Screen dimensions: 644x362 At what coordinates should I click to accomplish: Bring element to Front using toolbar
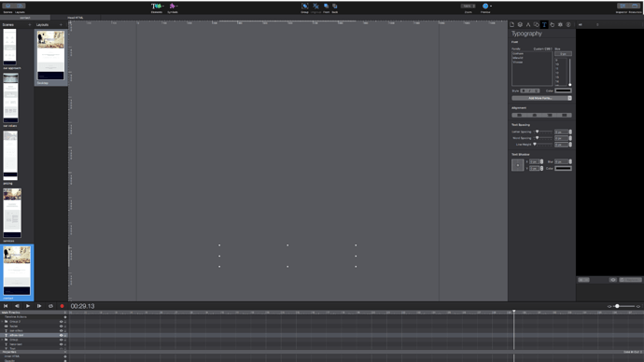tap(326, 7)
